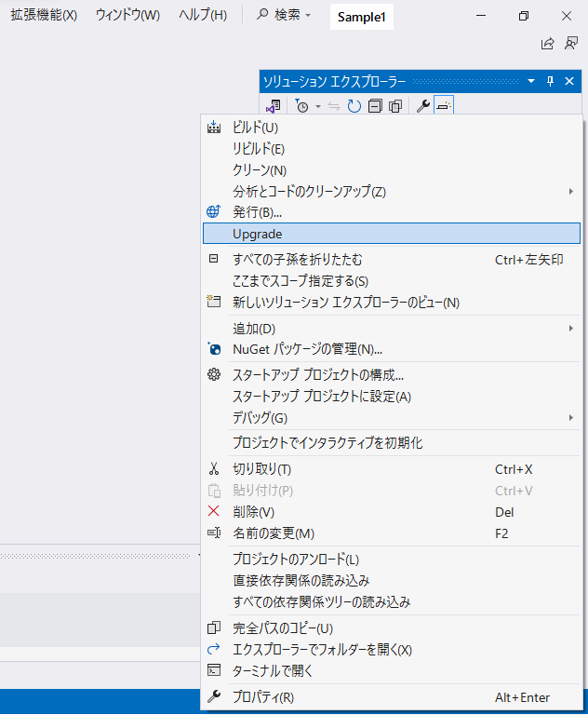Click the Show All Files icon
Viewport: 588px width, 715px height.
395,106
